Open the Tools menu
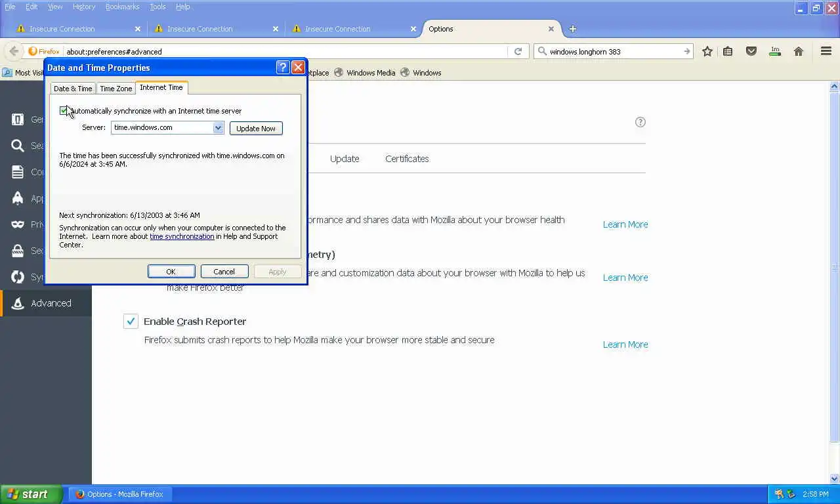The image size is (840, 504). tap(157, 7)
